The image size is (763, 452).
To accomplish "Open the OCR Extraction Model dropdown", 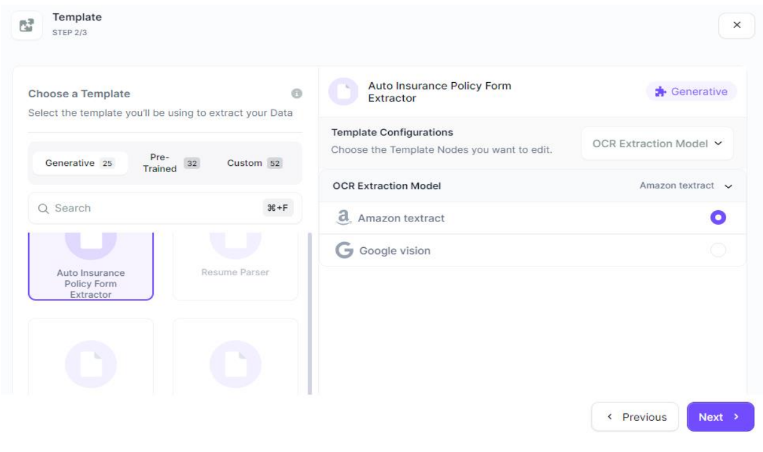I will pos(656,144).
